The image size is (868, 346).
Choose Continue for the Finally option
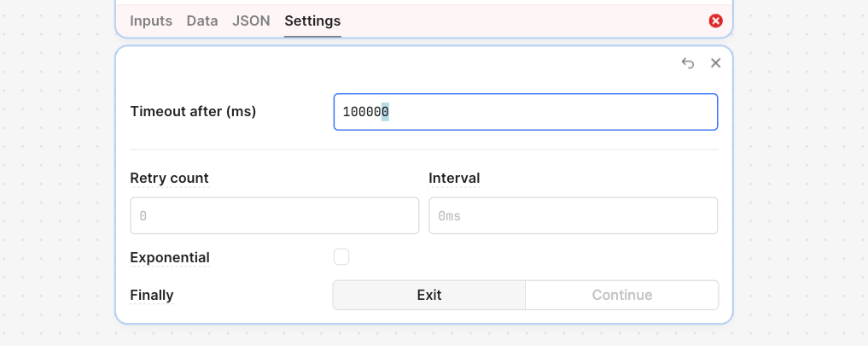(x=621, y=295)
